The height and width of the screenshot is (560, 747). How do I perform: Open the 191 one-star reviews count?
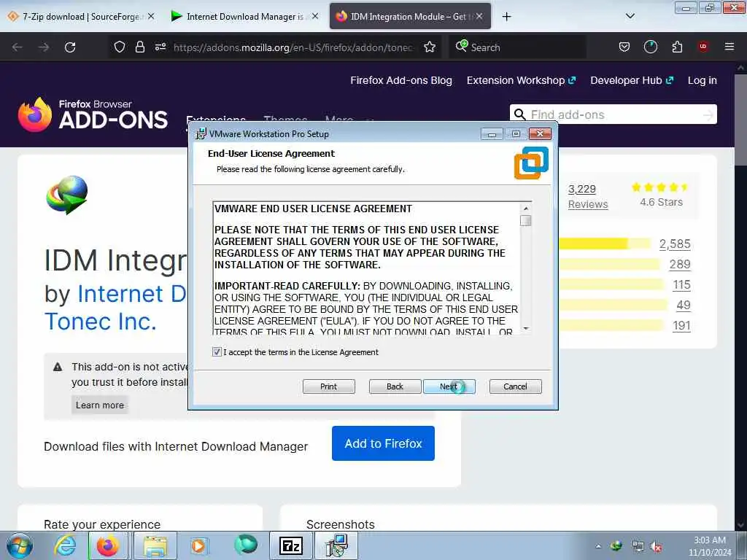682,326
